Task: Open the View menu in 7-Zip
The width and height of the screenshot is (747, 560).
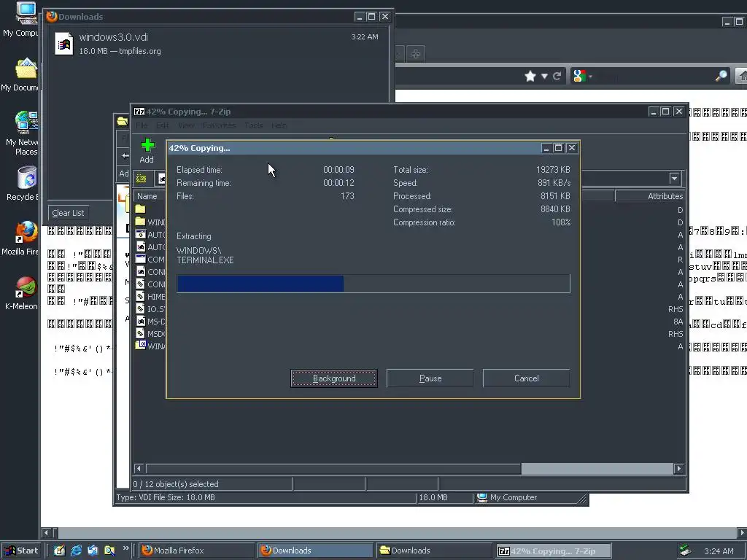Action: 186,125
